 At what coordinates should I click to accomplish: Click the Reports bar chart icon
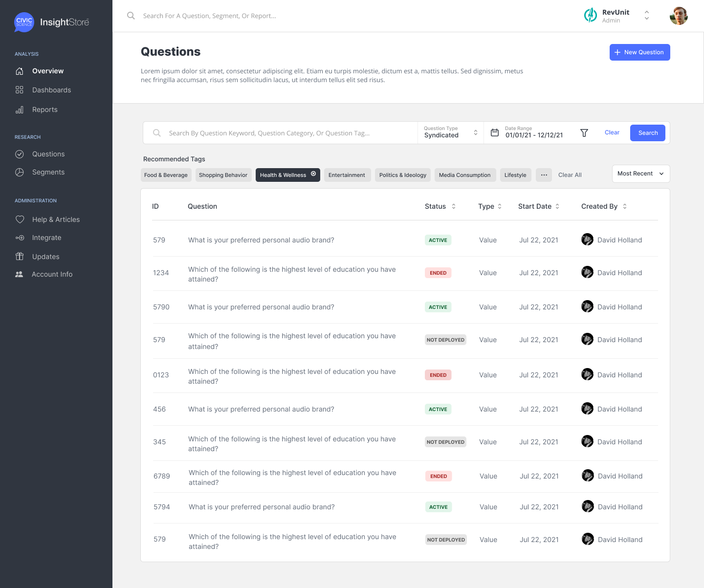click(x=20, y=109)
